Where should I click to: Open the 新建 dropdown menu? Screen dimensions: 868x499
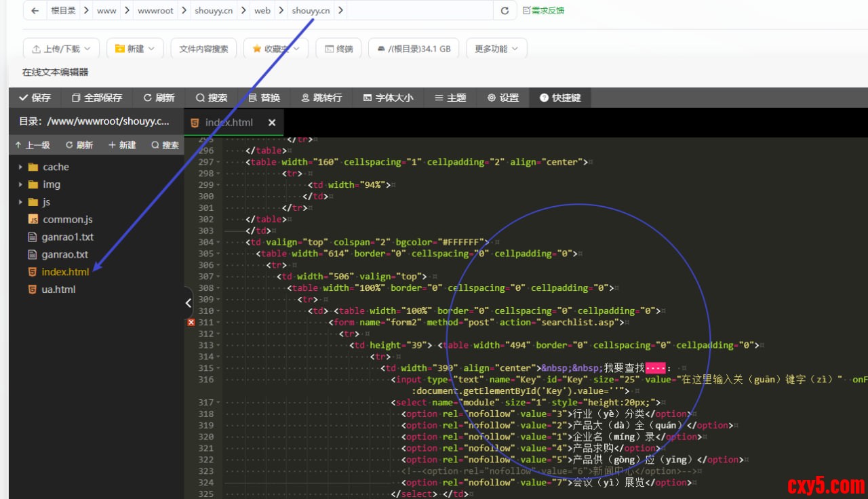[x=135, y=49]
